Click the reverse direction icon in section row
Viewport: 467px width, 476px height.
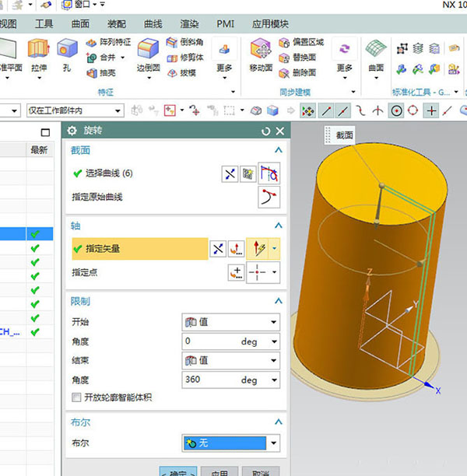coord(230,174)
